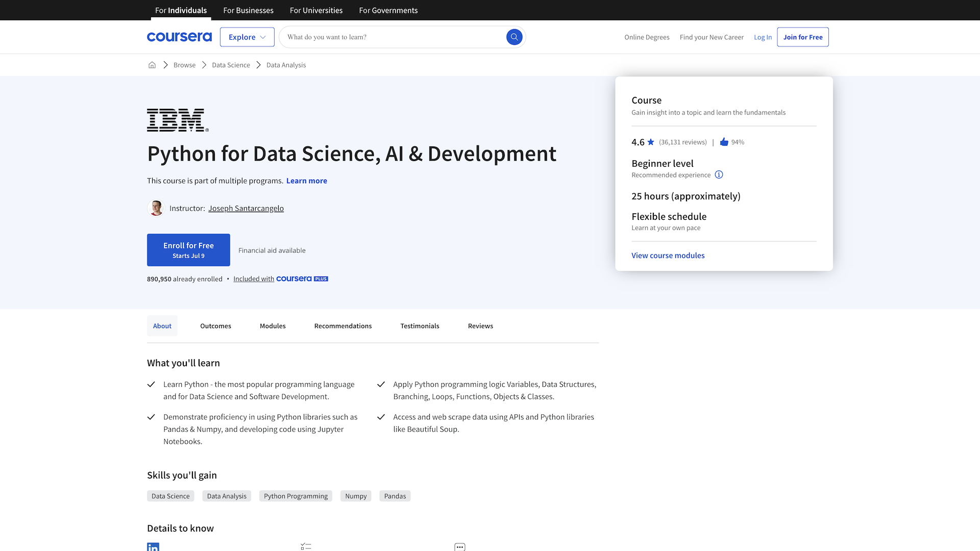The width and height of the screenshot is (980, 551).
Task: Click the Pandas skill tag
Action: [x=395, y=496]
